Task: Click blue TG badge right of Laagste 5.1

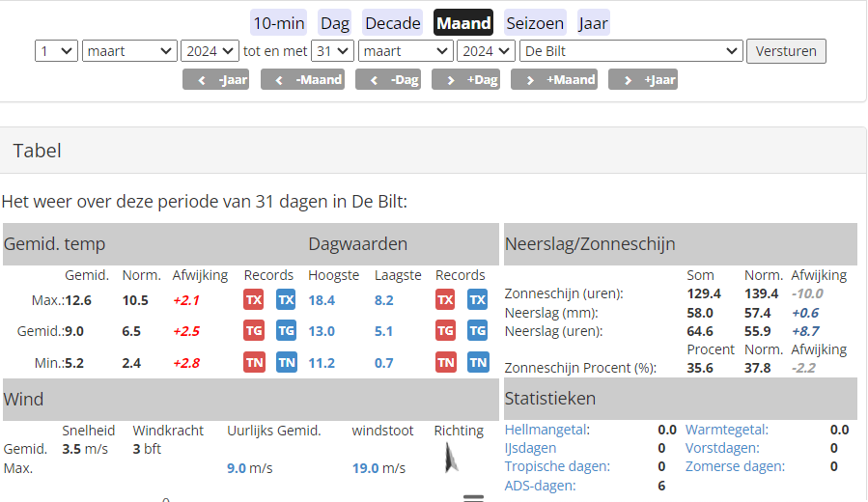Action: pyautogui.click(x=478, y=331)
